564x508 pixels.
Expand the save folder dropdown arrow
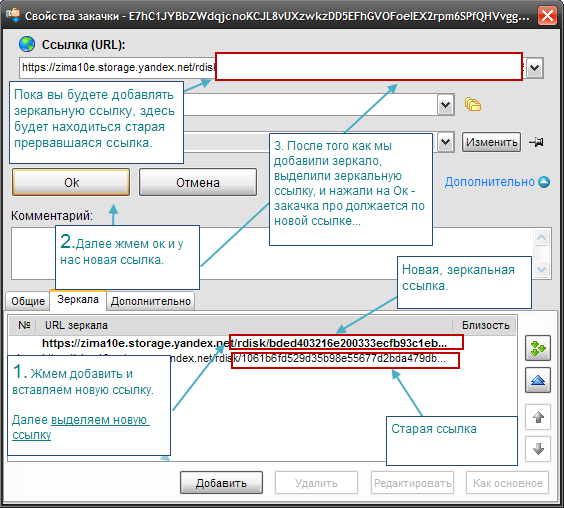point(446,105)
